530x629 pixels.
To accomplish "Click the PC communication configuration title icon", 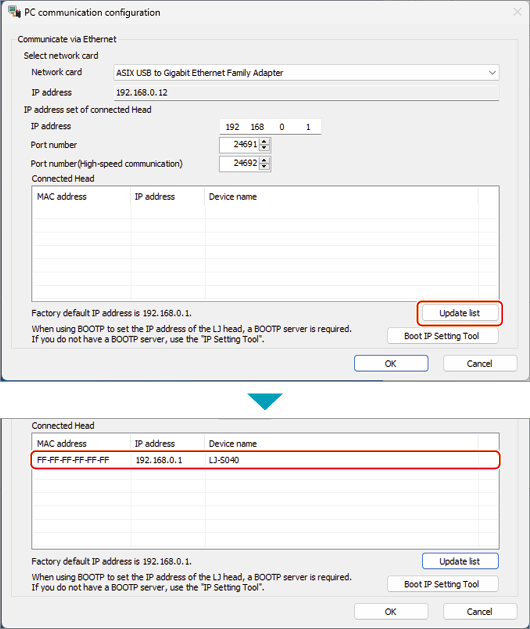I will [14, 12].
